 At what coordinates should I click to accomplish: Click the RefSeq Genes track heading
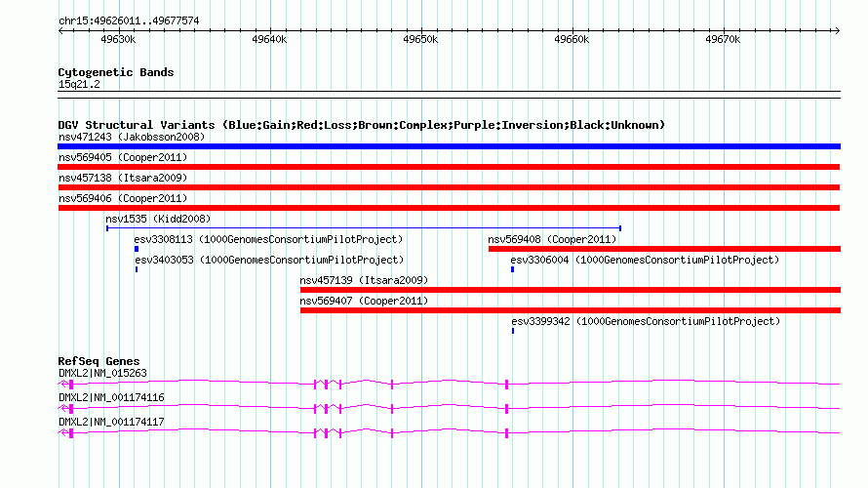tap(99, 360)
